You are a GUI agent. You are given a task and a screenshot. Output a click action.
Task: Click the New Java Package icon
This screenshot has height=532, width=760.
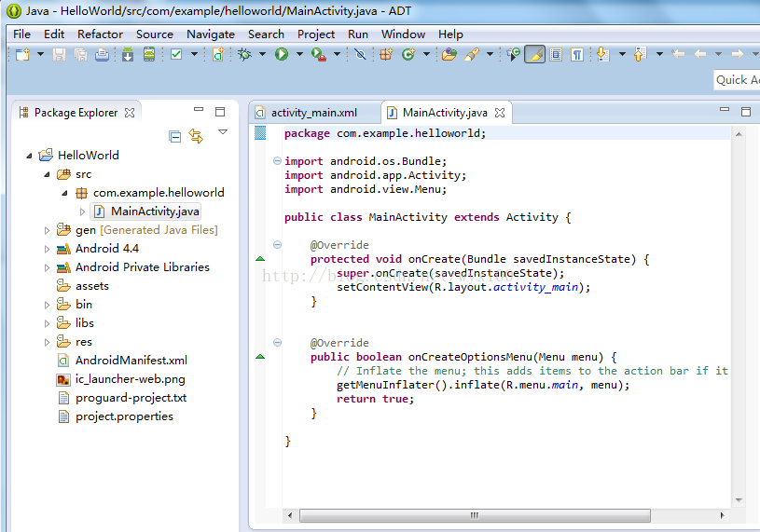[386, 54]
